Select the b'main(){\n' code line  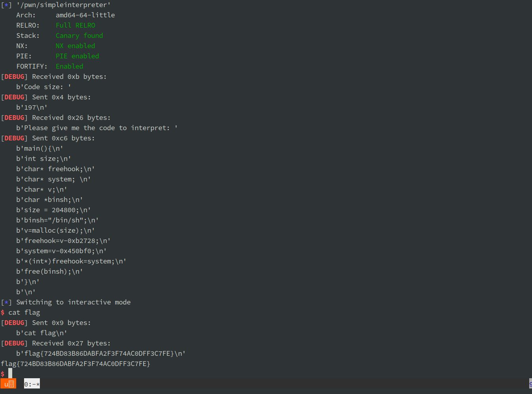tap(40, 148)
